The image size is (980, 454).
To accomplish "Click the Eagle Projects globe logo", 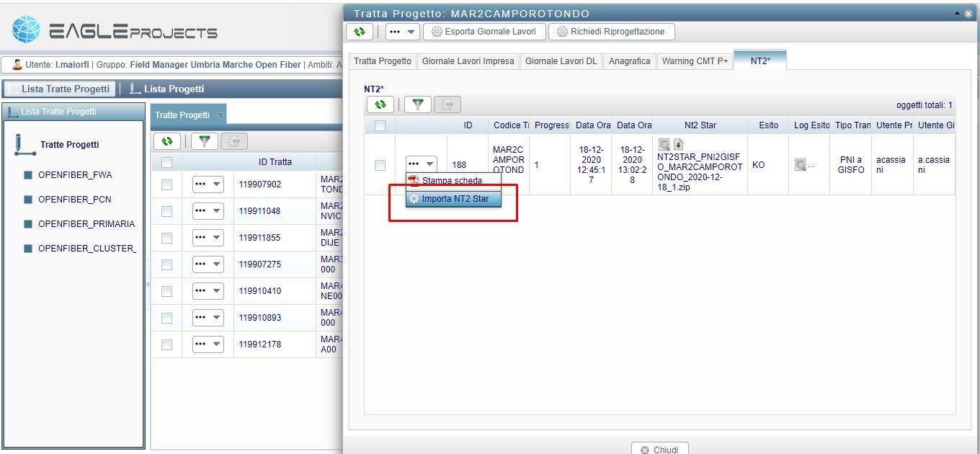I will (x=27, y=30).
